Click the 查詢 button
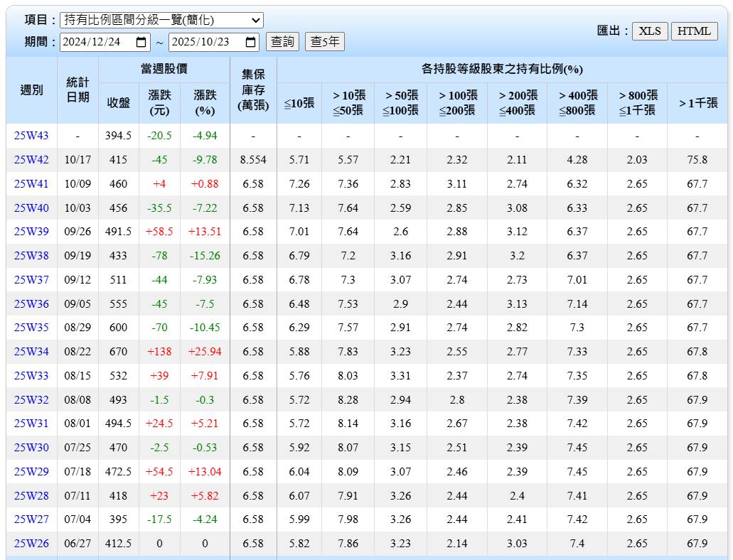The image size is (733, 560). tap(282, 42)
